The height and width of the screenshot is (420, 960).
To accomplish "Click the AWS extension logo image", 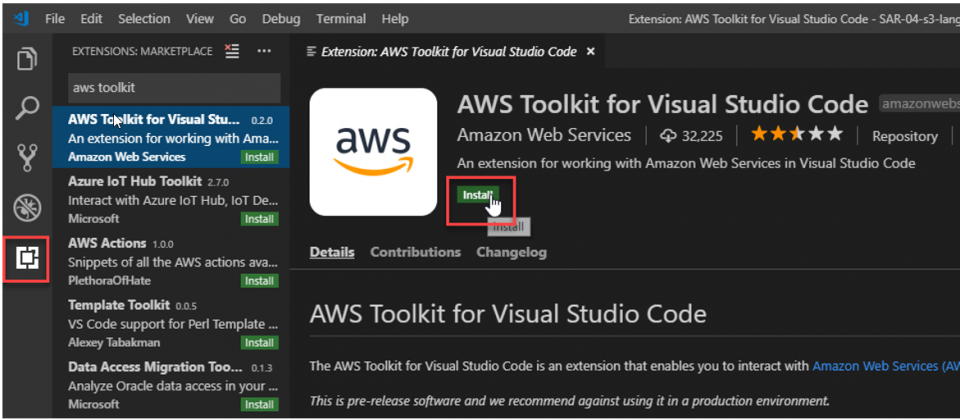I will point(373,152).
